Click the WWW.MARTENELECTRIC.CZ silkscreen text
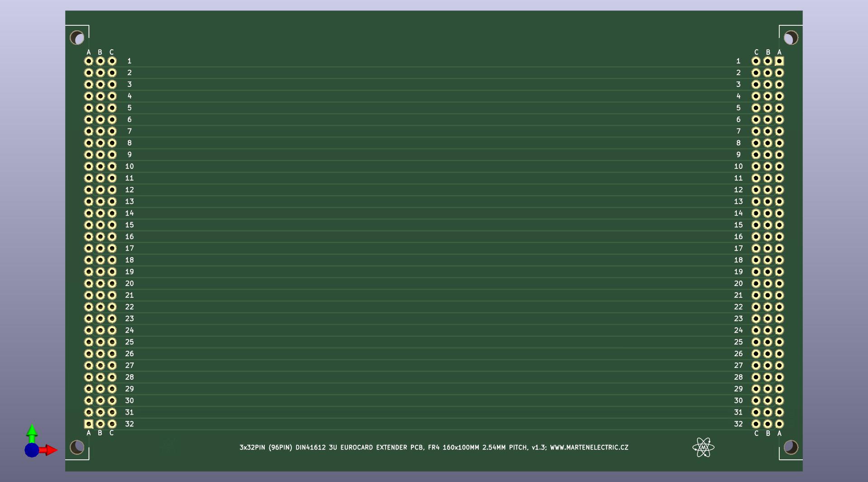This screenshot has height=482, width=868. pos(589,447)
